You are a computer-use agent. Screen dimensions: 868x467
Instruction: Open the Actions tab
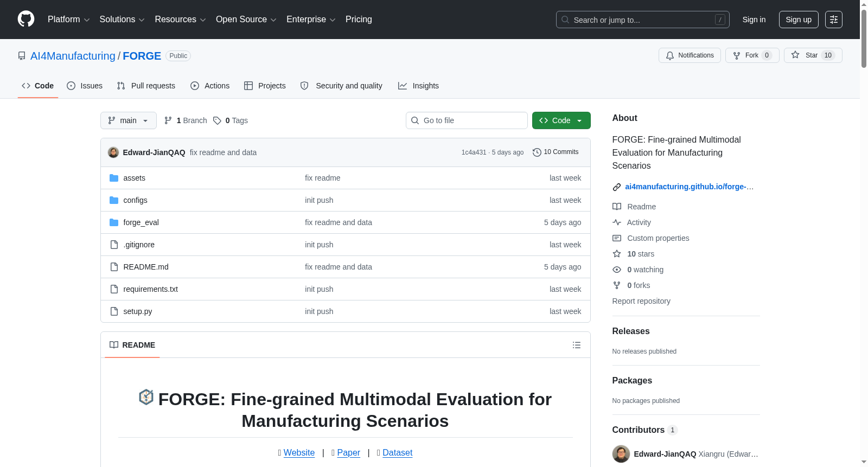210,86
